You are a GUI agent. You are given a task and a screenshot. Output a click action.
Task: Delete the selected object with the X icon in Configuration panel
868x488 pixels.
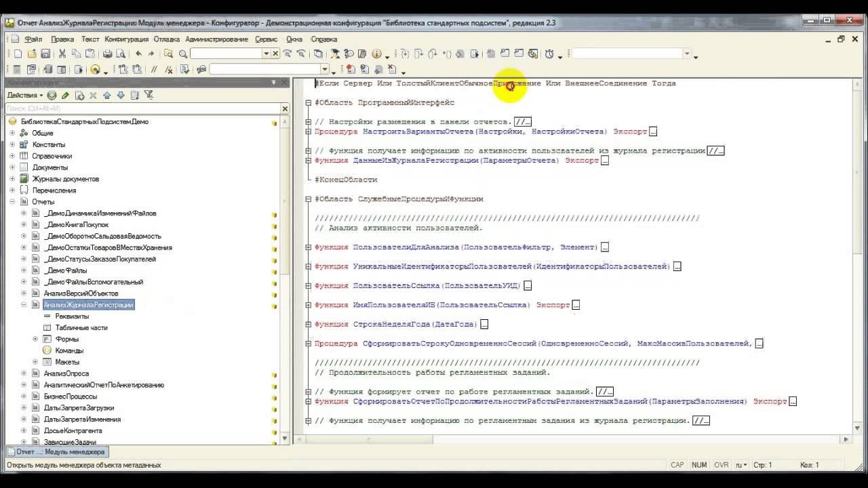pyautogui.click(x=93, y=96)
